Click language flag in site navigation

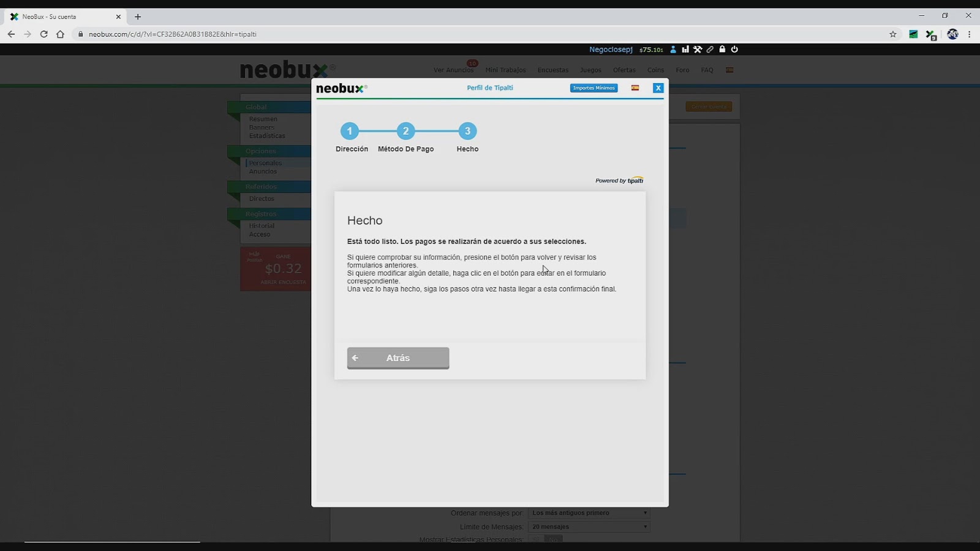729,70
